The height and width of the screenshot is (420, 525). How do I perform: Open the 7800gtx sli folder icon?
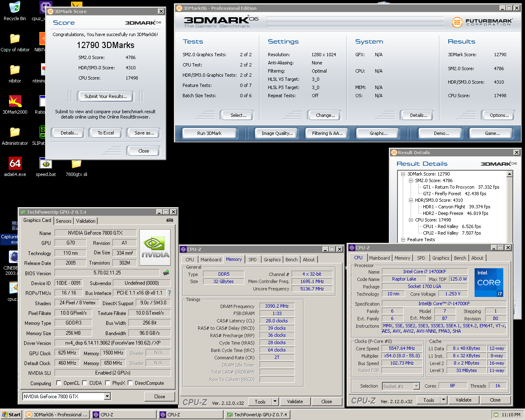coord(76,167)
